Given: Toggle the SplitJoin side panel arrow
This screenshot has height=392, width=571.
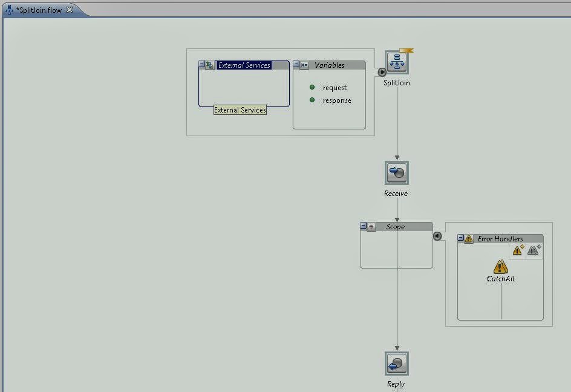Looking at the screenshot, I should coord(382,72).
